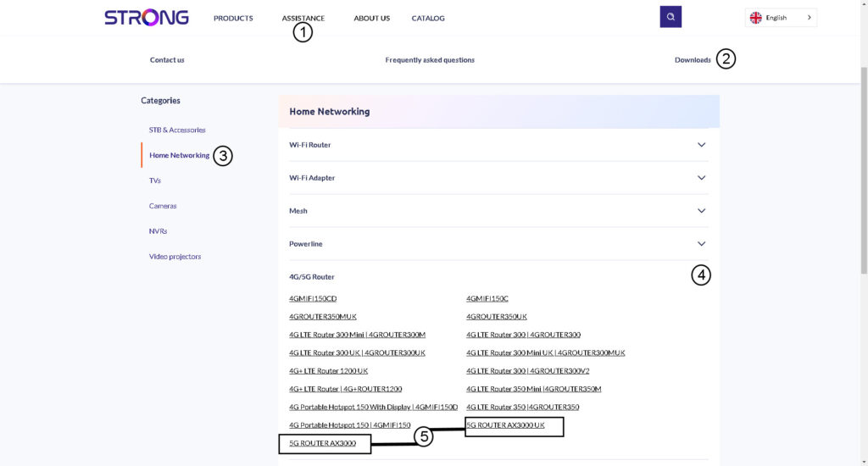Select Home Networking category
This screenshot has height=466, width=868.
(x=180, y=156)
